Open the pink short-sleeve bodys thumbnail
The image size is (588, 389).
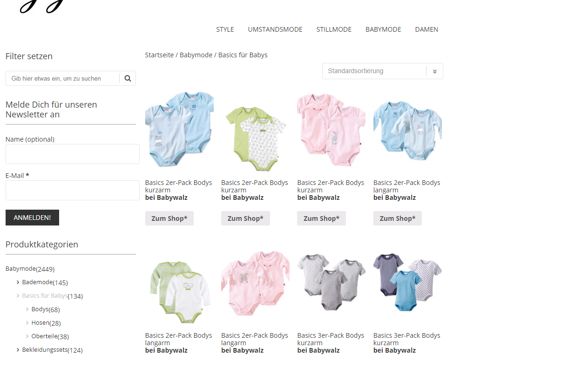coord(331,129)
